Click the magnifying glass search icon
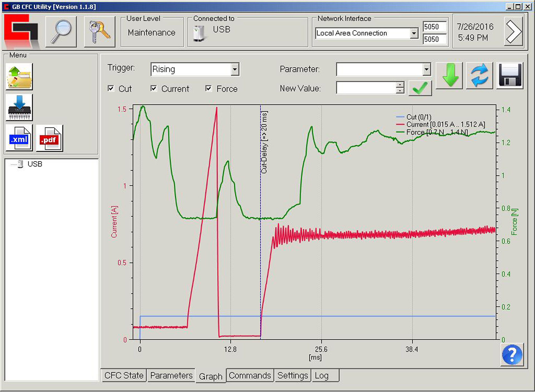Screen dimensions: 535x392 [x=61, y=32]
